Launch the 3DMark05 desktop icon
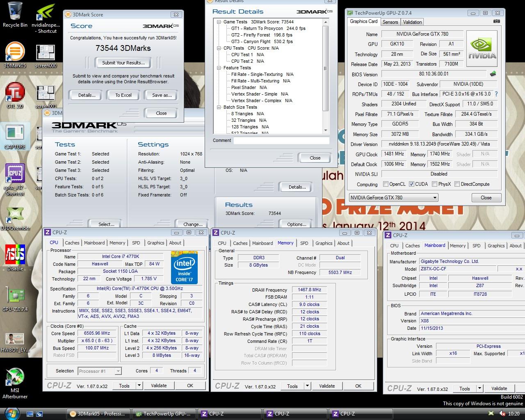Viewport: 525px width, 420px height. 15,55
